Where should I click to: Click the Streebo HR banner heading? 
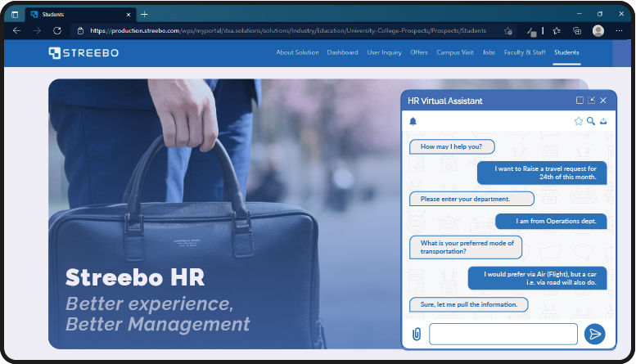[x=135, y=277]
